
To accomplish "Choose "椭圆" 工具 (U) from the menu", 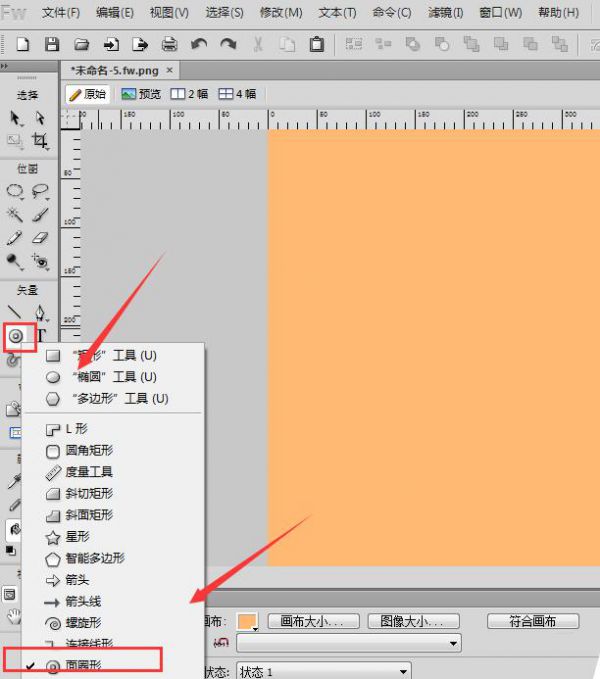I will (113, 377).
